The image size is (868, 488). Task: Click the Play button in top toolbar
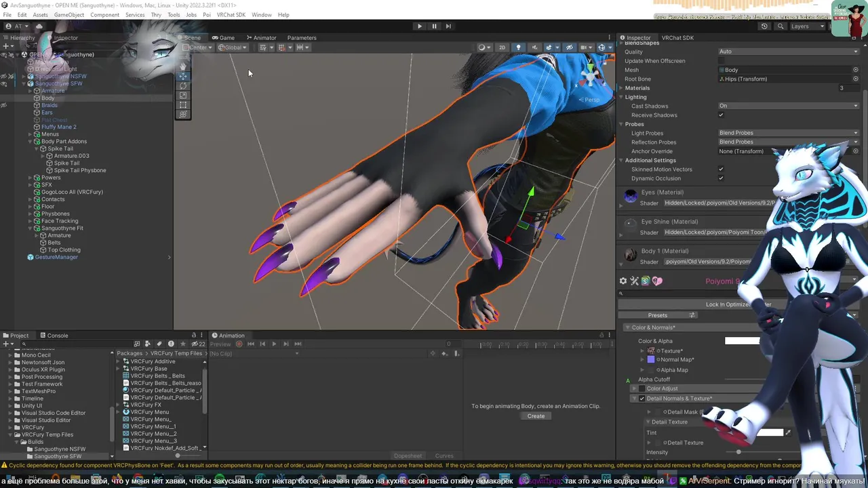coord(419,26)
